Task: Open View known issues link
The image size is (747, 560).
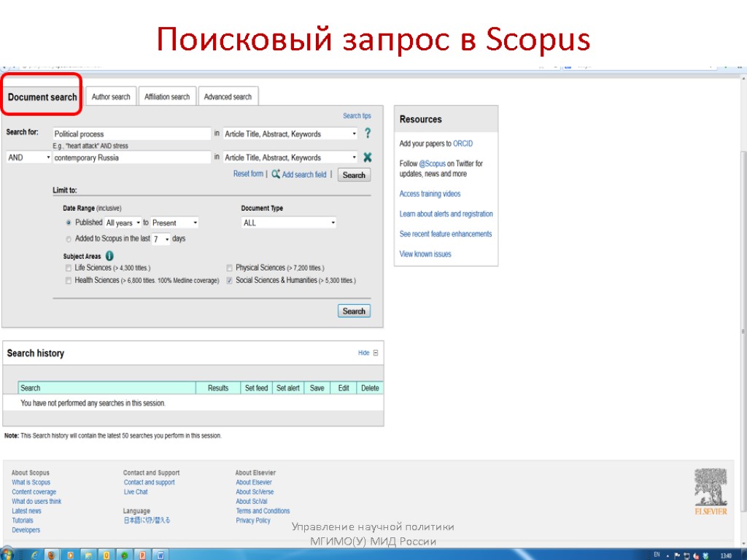Action: [x=425, y=254]
